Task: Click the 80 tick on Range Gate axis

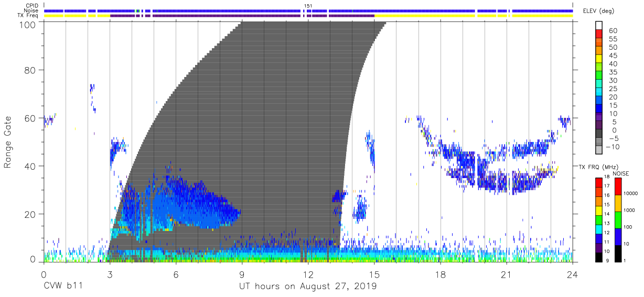Action: (x=30, y=70)
